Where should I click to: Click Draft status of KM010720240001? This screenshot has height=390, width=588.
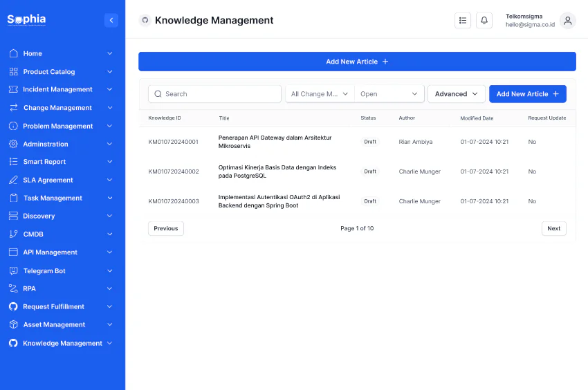pos(370,142)
